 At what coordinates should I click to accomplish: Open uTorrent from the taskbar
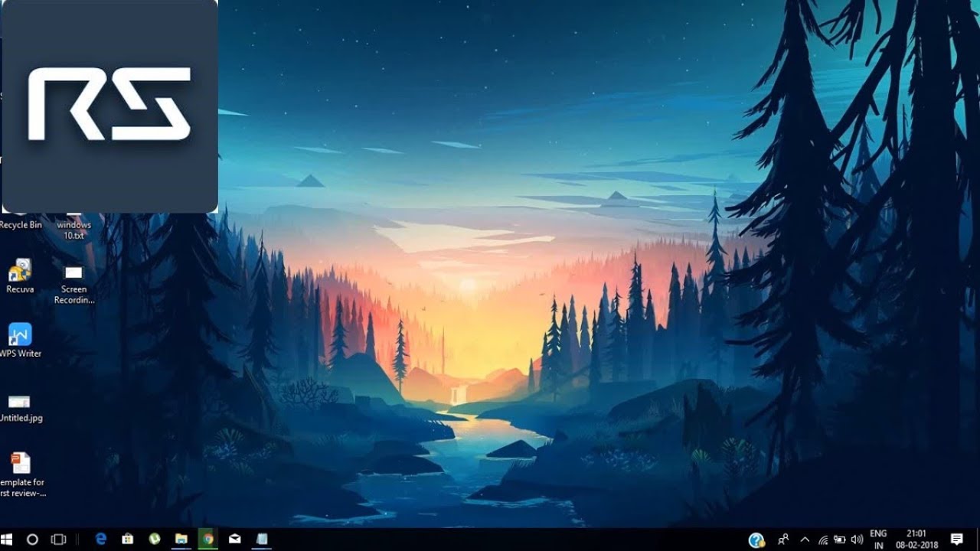point(155,539)
